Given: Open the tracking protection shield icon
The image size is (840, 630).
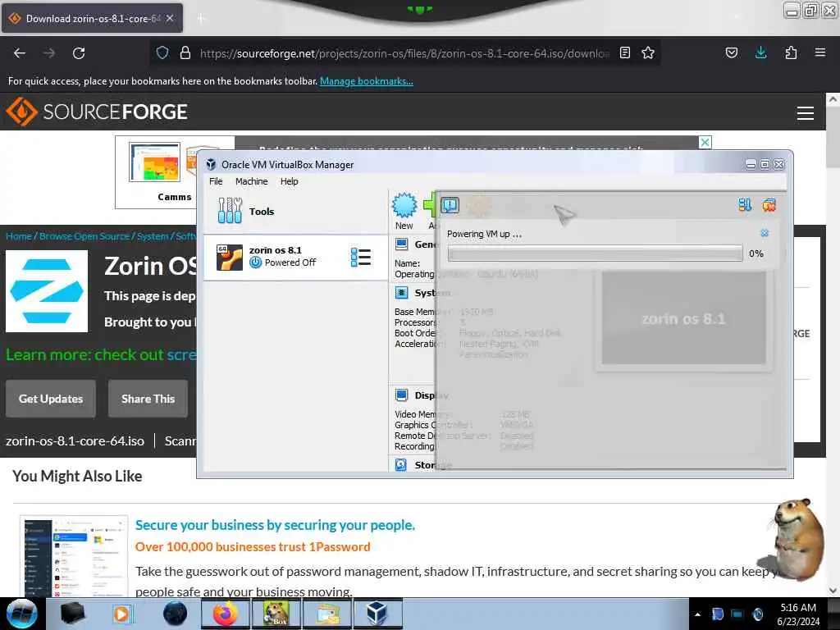Looking at the screenshot, I should point(162,52).
